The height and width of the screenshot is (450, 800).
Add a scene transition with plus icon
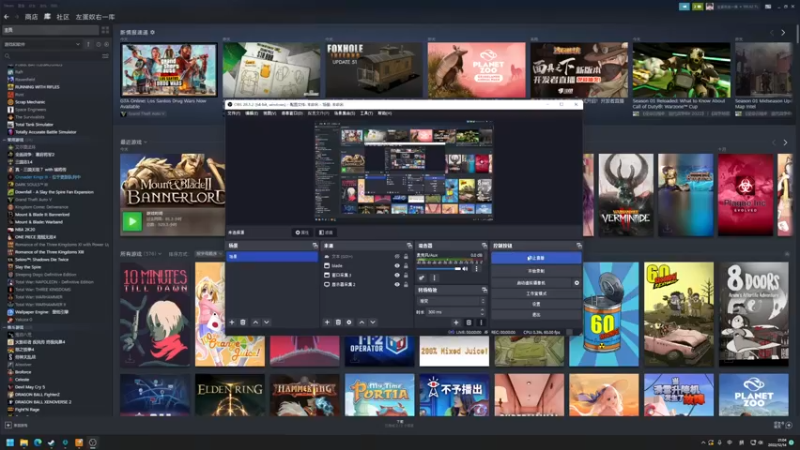click(456, 322)
